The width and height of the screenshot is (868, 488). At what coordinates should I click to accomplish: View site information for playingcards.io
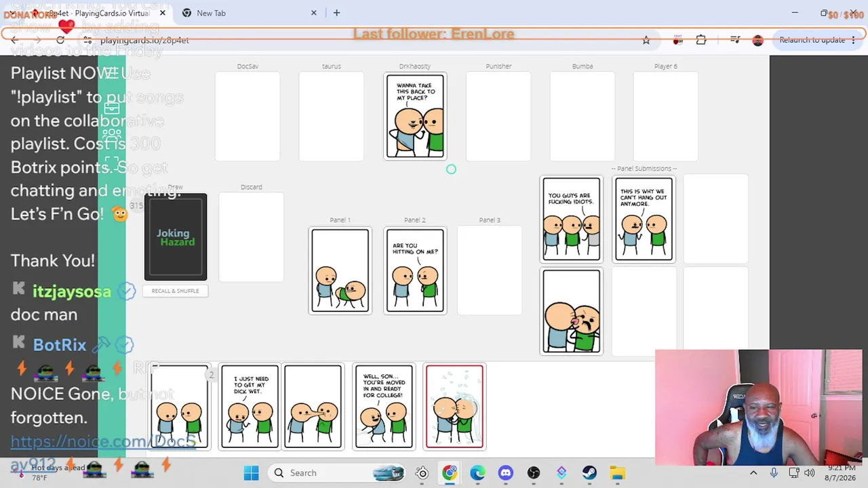click(87, 40)
